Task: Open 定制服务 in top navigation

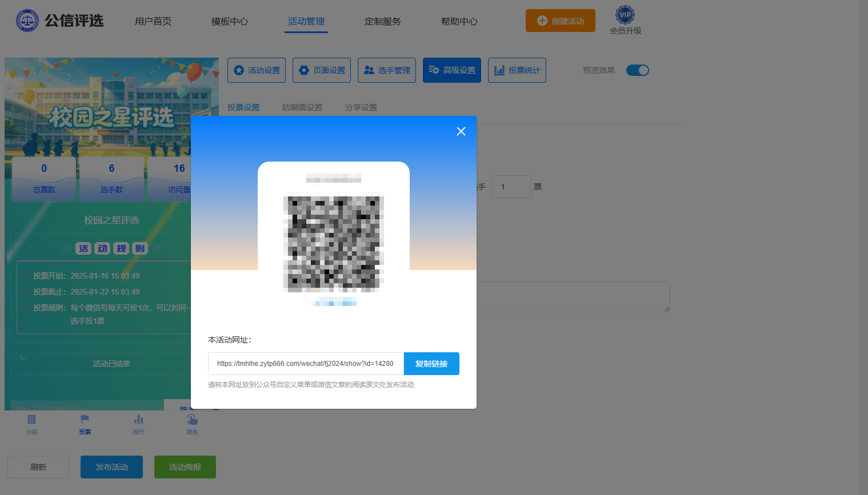Action: tap(383, 21)
